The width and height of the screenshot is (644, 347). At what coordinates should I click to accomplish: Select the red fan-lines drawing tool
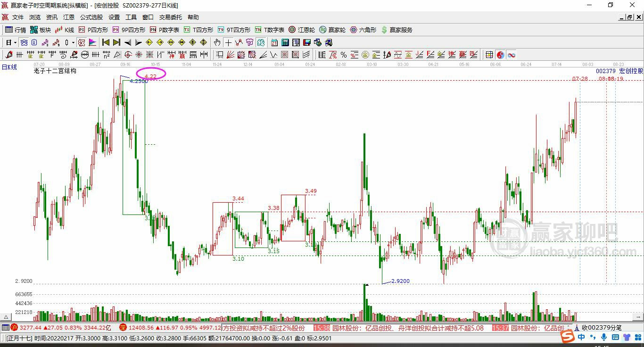pos(230,55)
